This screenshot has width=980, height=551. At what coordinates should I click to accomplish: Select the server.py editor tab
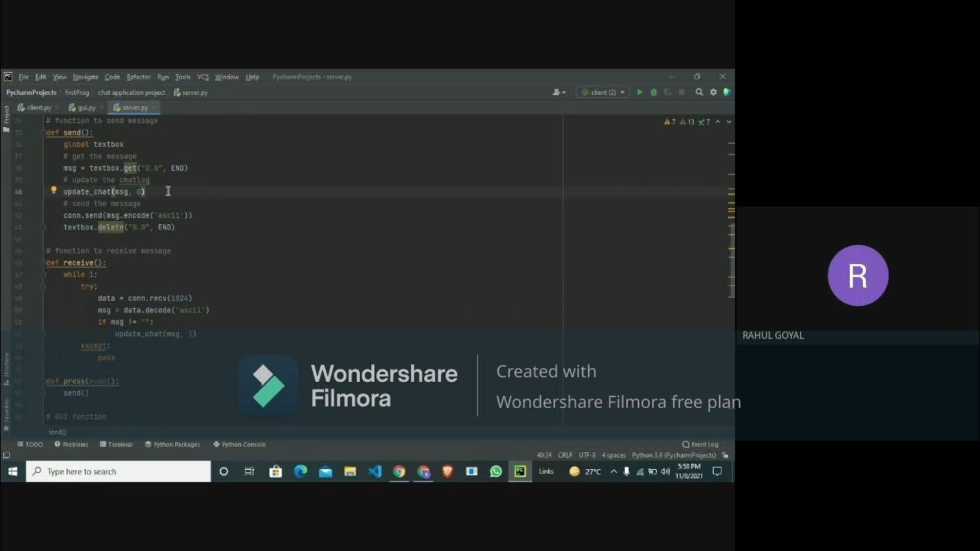coord(135,108)
